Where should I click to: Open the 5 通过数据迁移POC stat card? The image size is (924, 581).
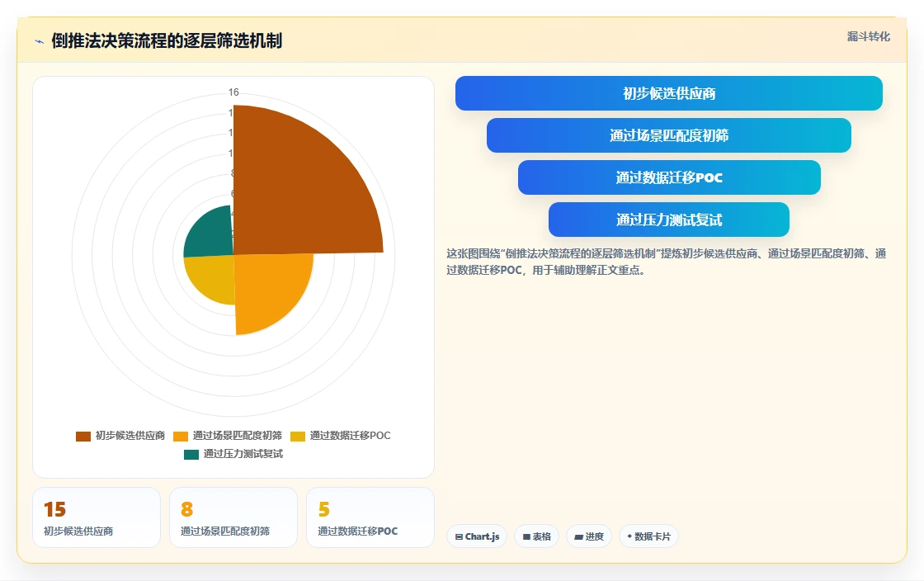pyautogui.click(x=370, y=517)
